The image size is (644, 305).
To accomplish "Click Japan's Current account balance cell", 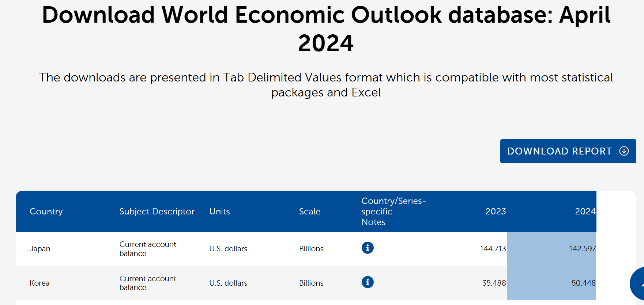I will (x=148, y=249).
